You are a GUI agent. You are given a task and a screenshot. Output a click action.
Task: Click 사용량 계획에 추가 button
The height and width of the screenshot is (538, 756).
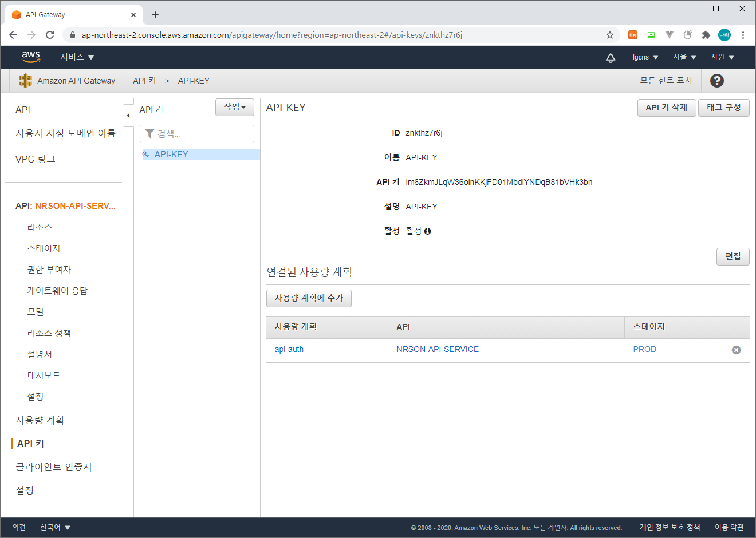click(309, 298)
